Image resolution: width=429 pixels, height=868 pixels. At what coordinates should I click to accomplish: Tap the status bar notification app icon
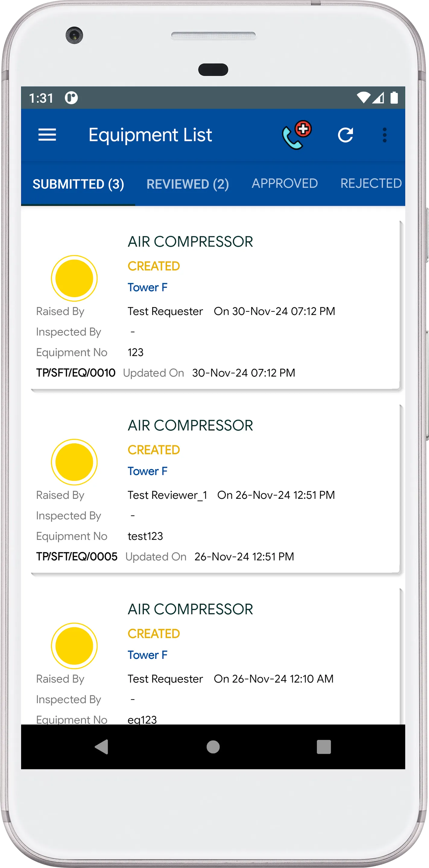coord(71,98)
